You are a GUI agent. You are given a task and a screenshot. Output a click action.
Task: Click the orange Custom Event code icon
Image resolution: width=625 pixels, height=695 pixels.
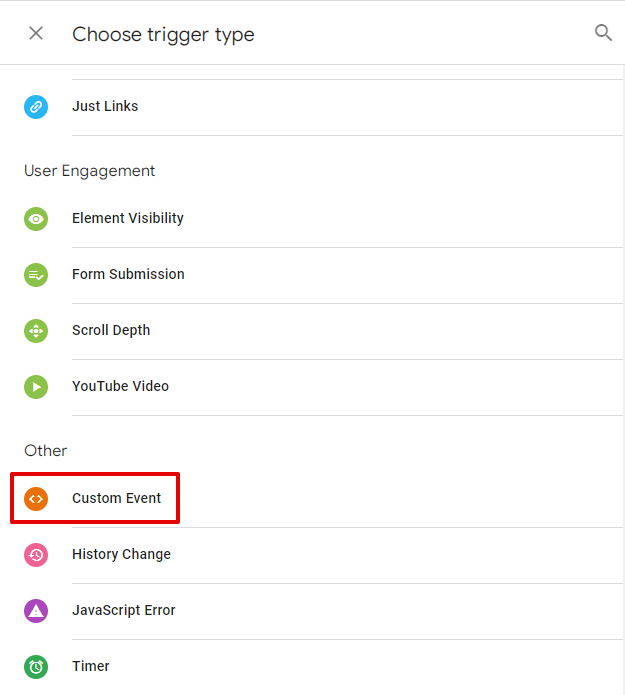(36, 498)
